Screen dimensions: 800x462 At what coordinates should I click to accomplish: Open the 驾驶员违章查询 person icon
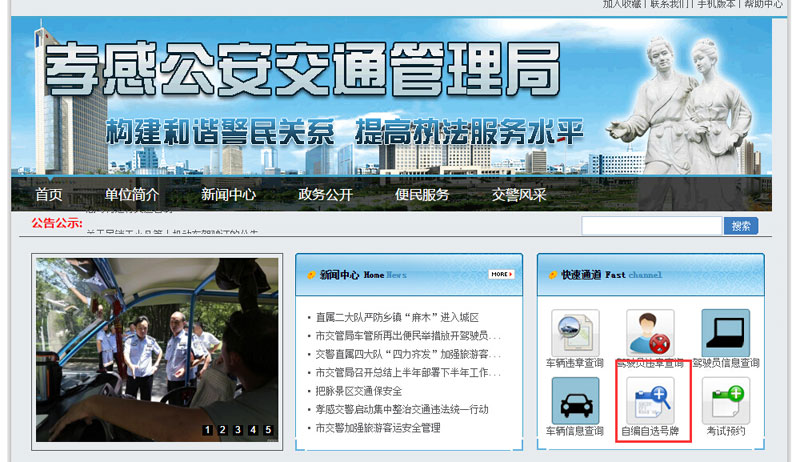click(x=650, y=332)
